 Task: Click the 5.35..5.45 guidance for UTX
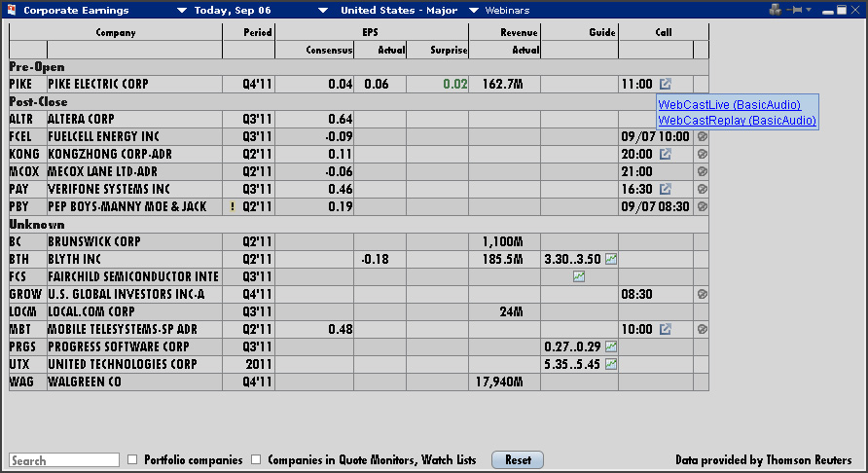572,364
